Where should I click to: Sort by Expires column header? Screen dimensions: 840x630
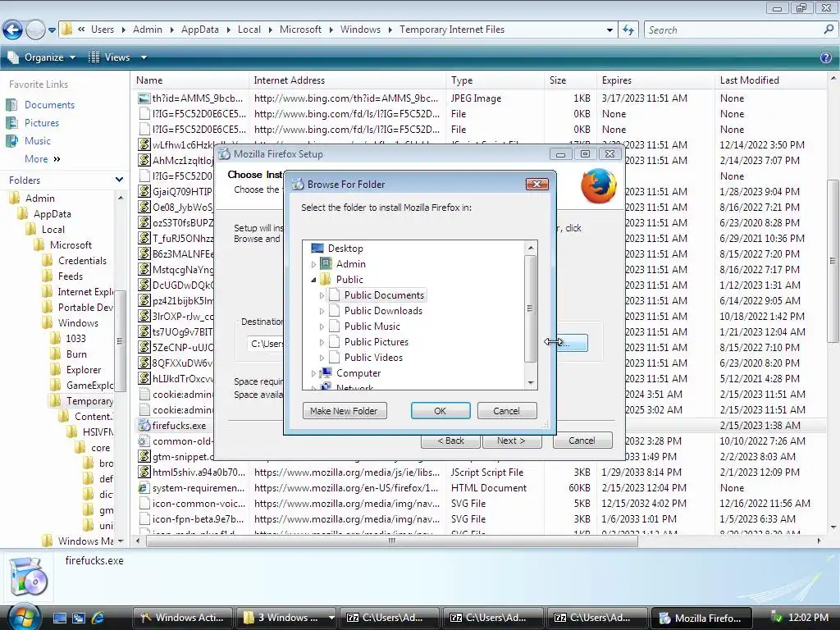(x=655, y=80)
